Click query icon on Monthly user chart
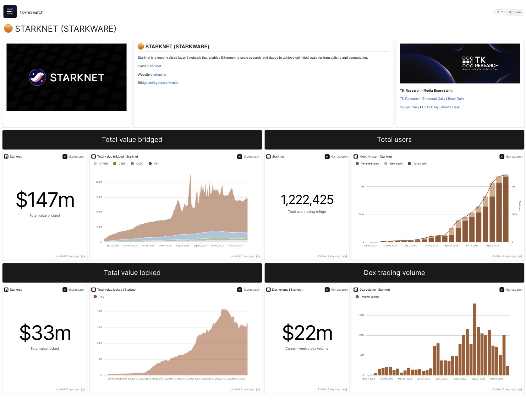 tap(356, 157)
